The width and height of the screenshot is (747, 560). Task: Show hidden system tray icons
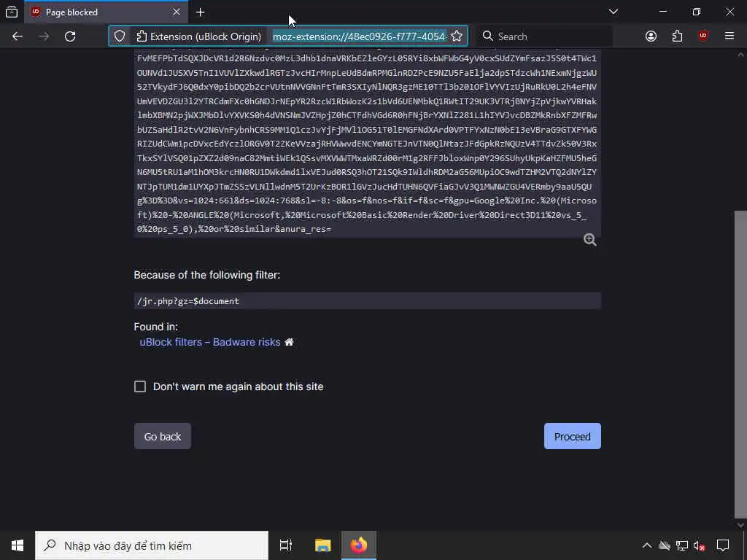pyautogui.click(x=646, y=545)
